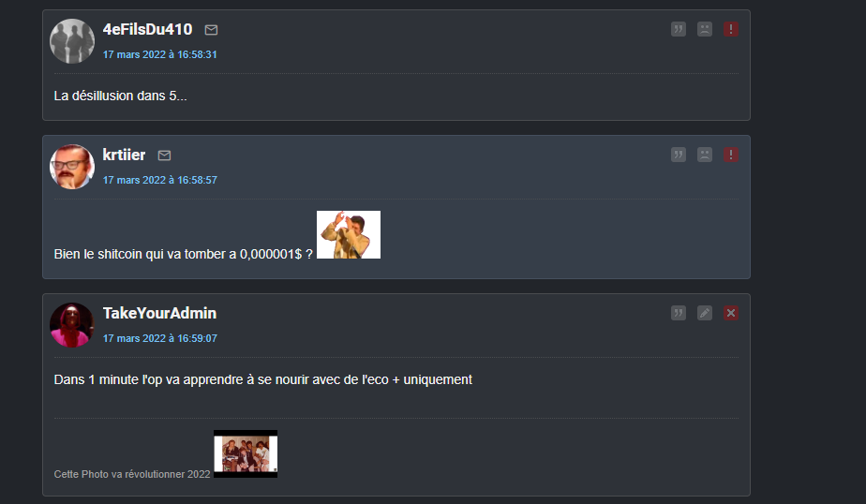The image size is (866, 504).
Task: Open permalink dated 17 mars 2022 à 16:59:07
Action: (159, 338)
